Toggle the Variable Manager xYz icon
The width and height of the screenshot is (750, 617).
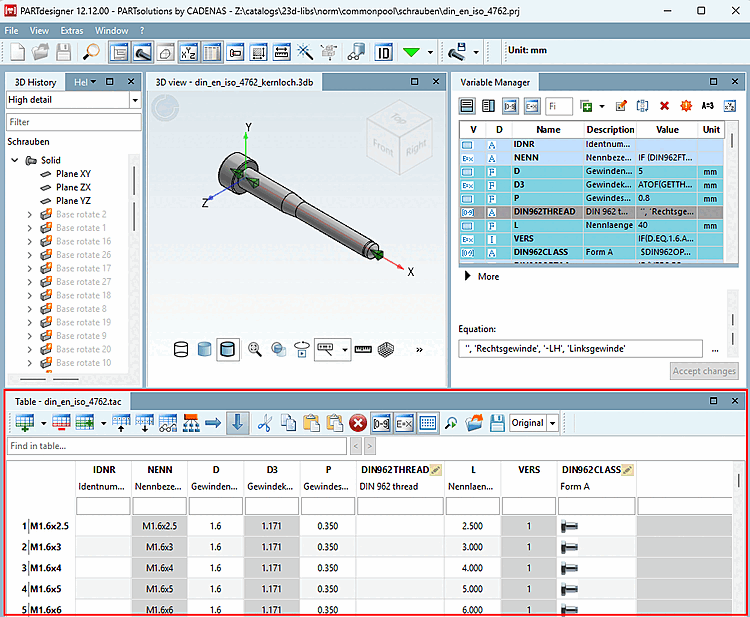point(188,52)
